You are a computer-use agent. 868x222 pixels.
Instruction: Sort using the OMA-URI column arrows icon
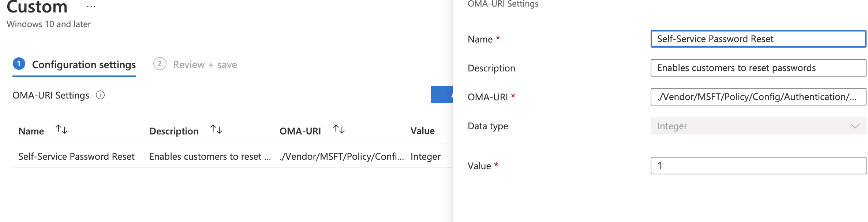coord(339,129)
